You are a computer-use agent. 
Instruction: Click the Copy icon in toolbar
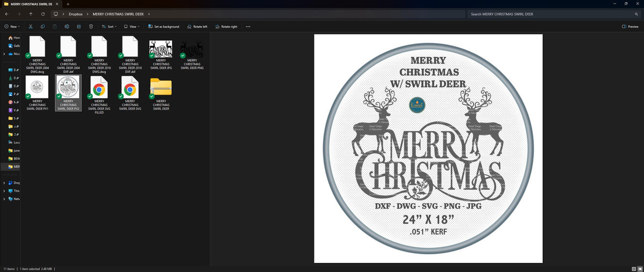point(42,26)
